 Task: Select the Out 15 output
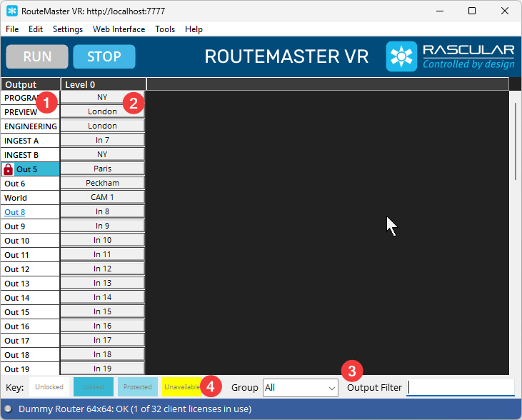pos(30,312)
